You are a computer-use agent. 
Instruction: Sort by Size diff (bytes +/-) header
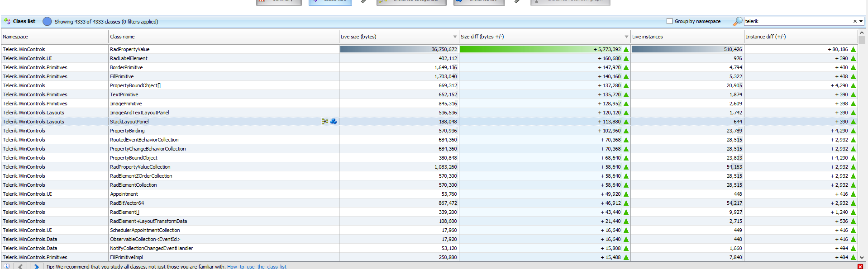click(x=544, y=37)
